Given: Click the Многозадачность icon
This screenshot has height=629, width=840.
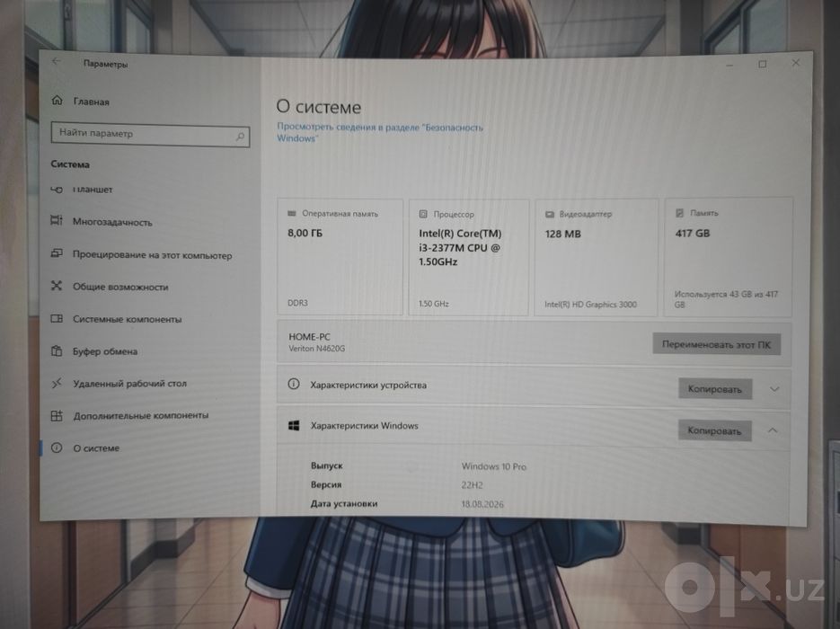Looking at the screenshot, I should coord(57,220).
